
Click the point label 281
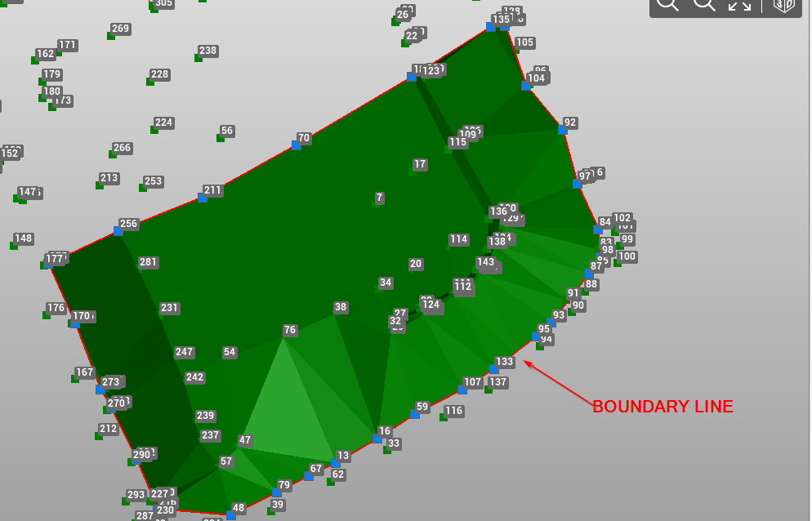point(148,262)
